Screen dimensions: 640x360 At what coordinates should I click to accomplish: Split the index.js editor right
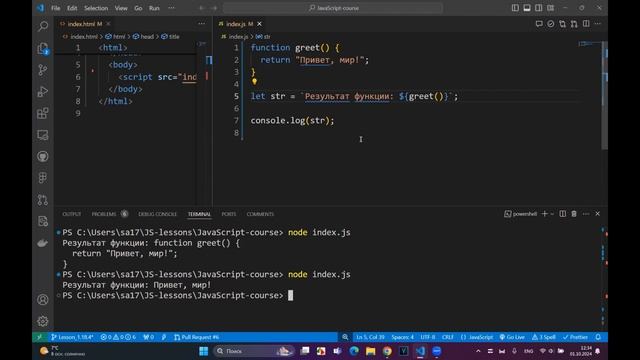pyautogui.click(x=586, y=24)
